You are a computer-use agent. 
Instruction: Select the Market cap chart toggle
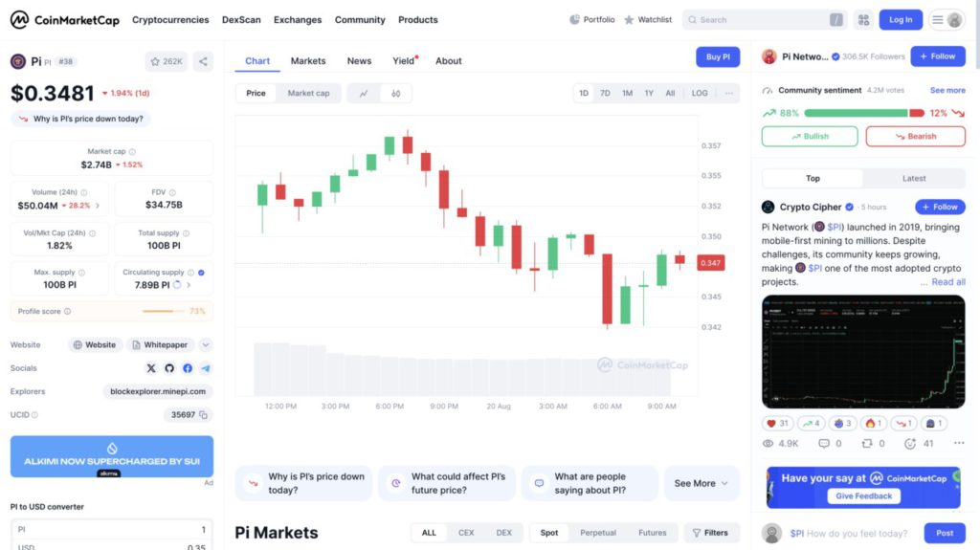pyautogui.click(x=308, y=93)
